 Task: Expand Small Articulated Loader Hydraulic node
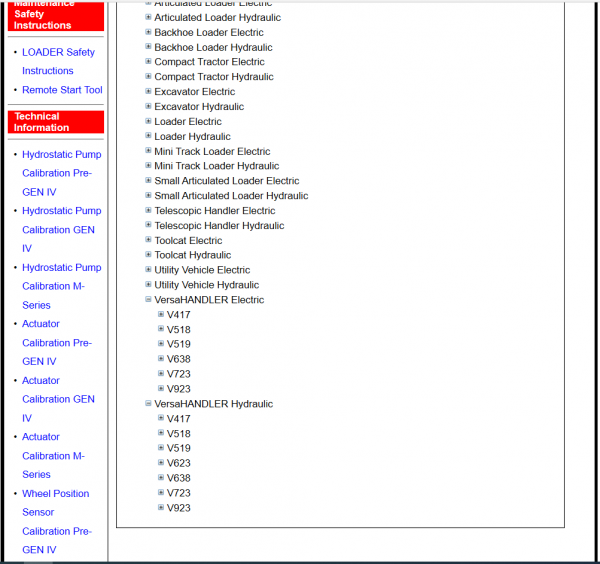pos(148,195)
